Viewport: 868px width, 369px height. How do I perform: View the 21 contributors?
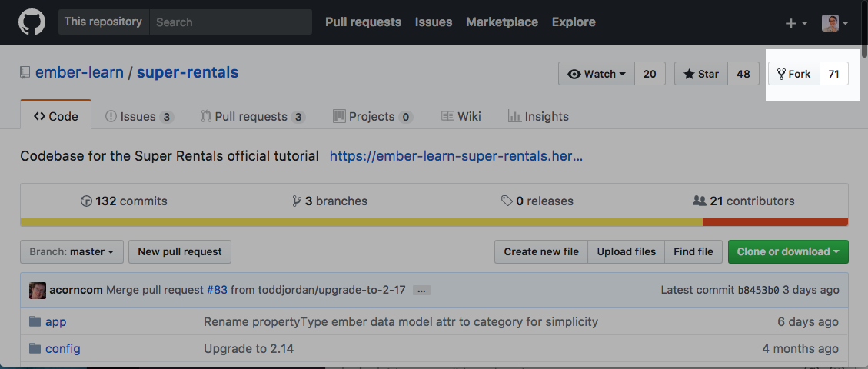[743, 201]
